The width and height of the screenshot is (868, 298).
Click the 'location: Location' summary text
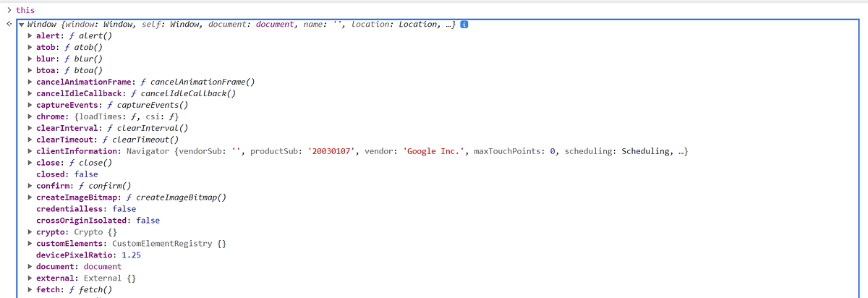395,25
